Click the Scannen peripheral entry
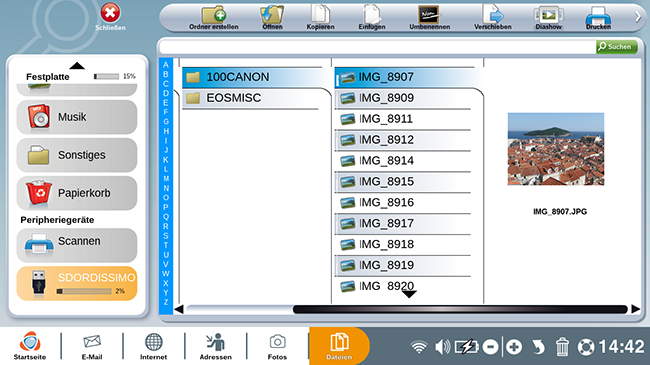Screen dimensions: 650x365 [77, 245]
